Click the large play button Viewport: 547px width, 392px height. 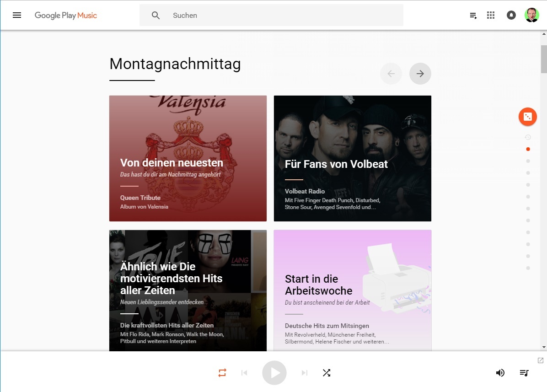click(x=274, y=373)
